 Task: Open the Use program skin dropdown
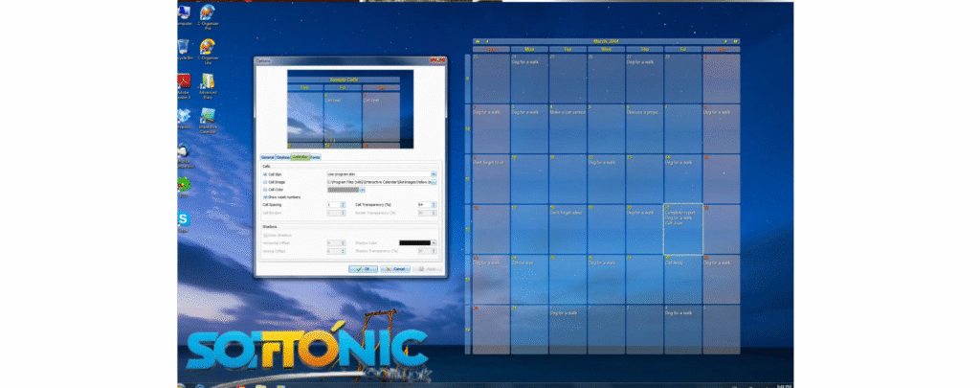[x=381, y=174]
